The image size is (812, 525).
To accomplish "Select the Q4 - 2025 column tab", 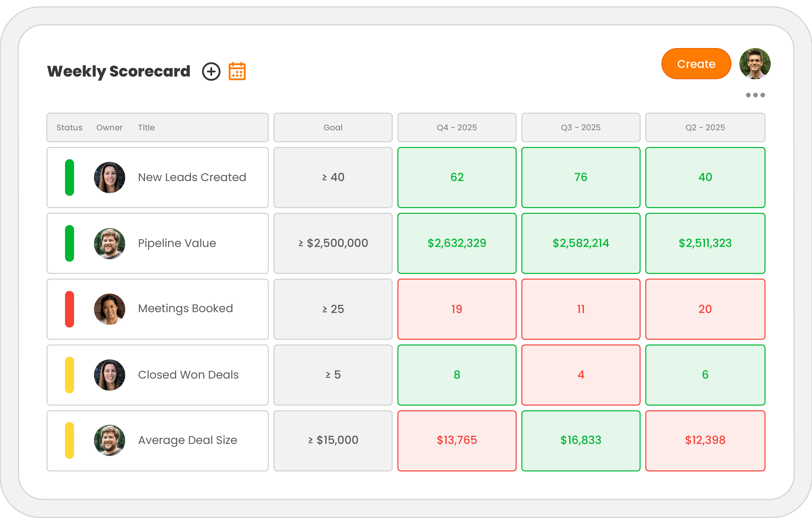I will 457,127.
